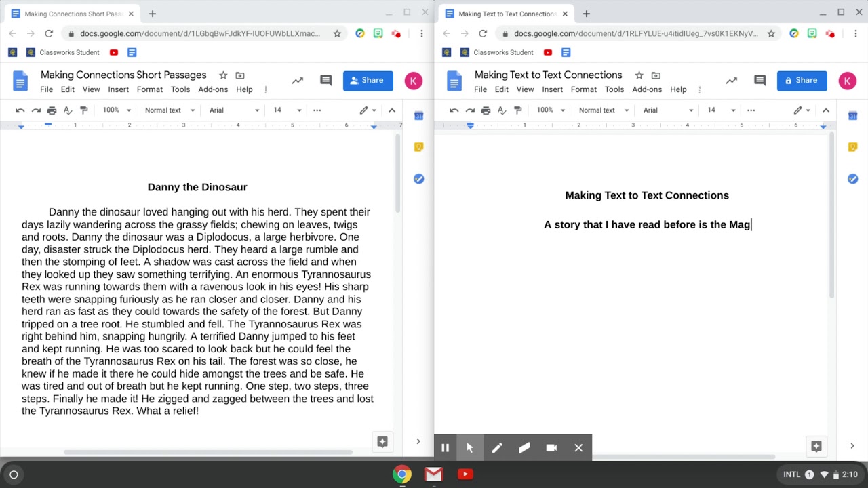Open editing mode dropdown in right window
Viewport: 868px width, 488px height.
tap(802, 110)
